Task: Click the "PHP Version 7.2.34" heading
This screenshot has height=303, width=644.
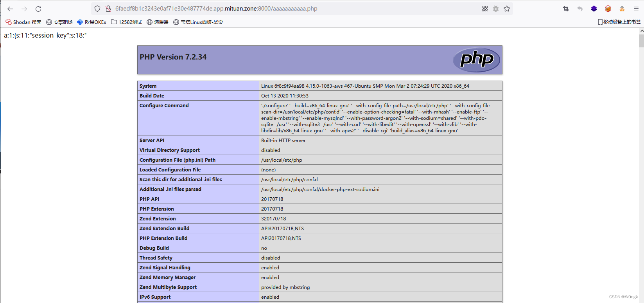Action: 173,57
